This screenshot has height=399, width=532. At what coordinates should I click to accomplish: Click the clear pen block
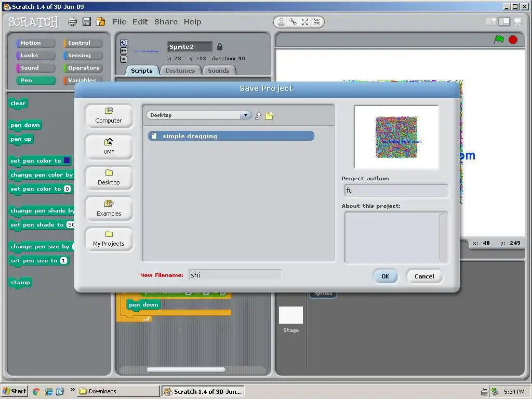click(18, 103)
